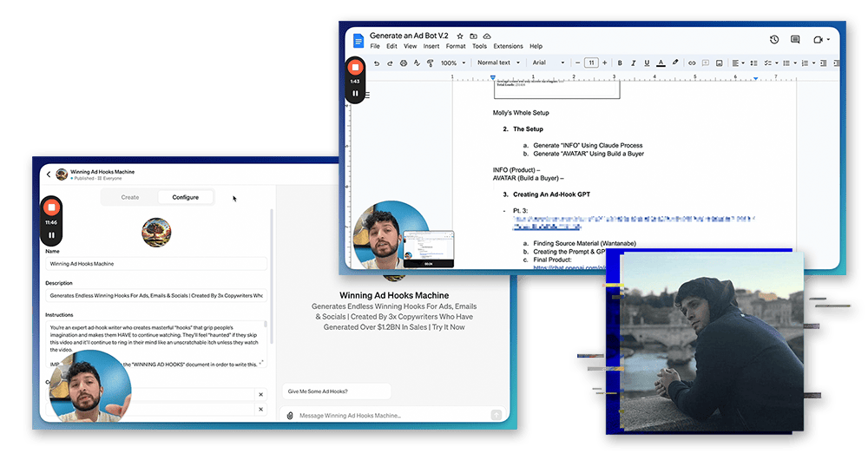Open version history clock icon
Viewport: 868px width, 467px height.
tap(773, 40)
